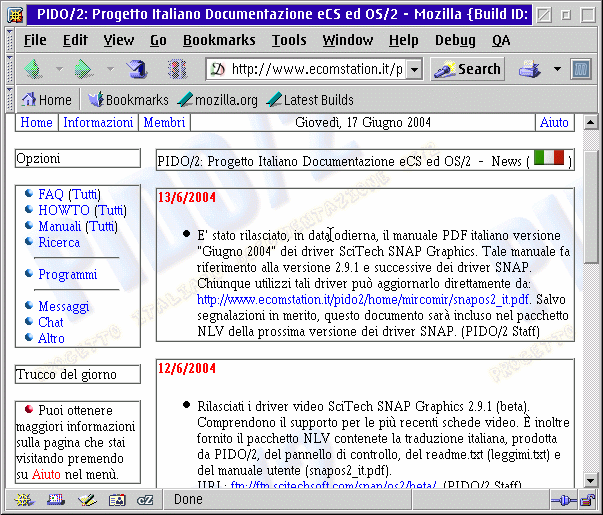The image size is (603, 515).
Task: Click the Done status bar text
Action: click(188, 499)
